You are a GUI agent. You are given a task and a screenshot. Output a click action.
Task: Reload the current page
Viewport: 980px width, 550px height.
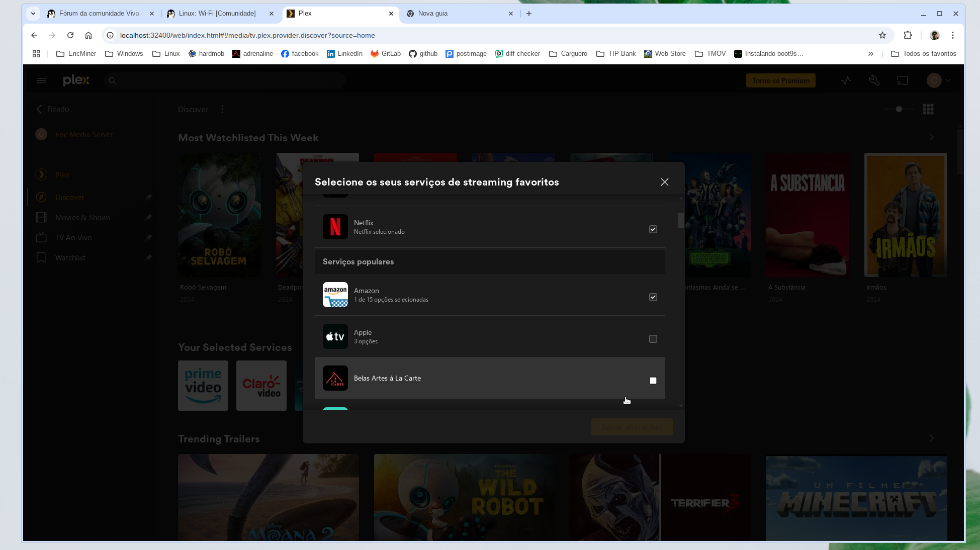pyautogui.click(x=70, y=35)
